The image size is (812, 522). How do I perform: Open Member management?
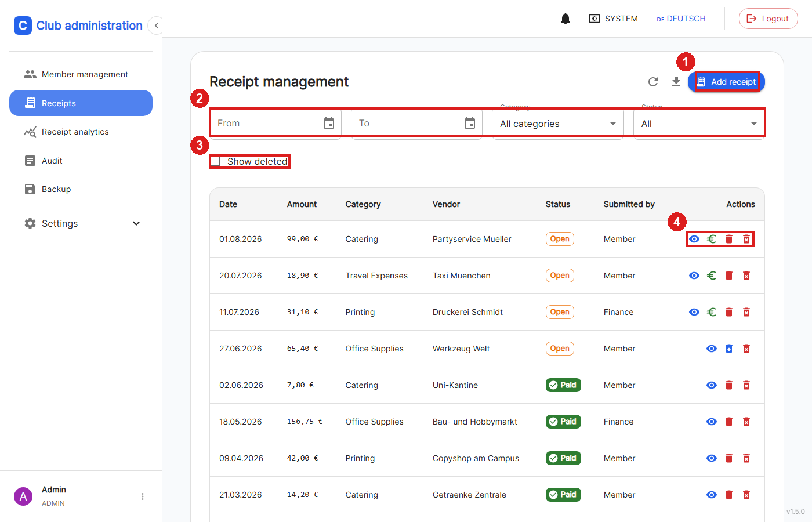tap(81, 74)
